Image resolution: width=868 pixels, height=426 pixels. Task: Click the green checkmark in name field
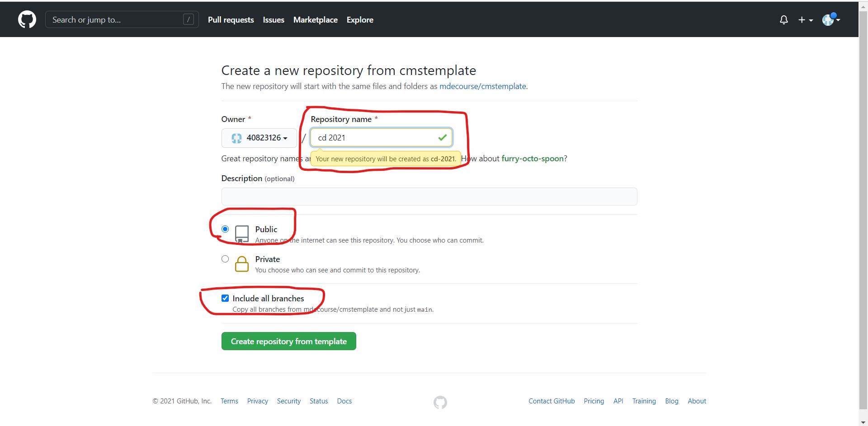[x=443, y=137]
